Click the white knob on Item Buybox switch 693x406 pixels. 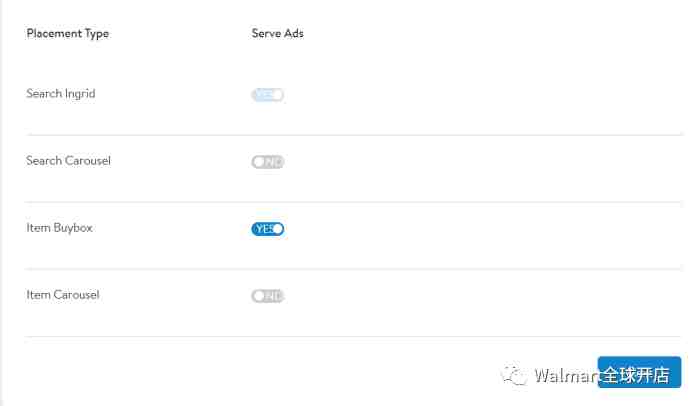[278, 229]
